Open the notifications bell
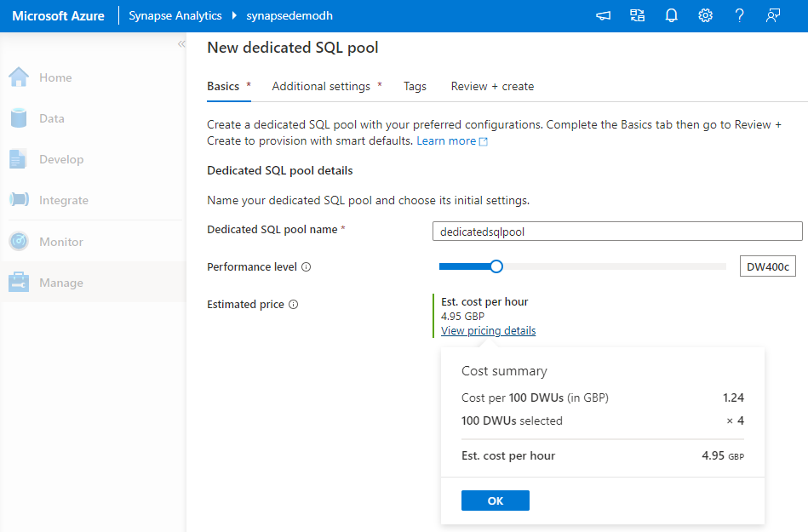 tap(671, 16)
